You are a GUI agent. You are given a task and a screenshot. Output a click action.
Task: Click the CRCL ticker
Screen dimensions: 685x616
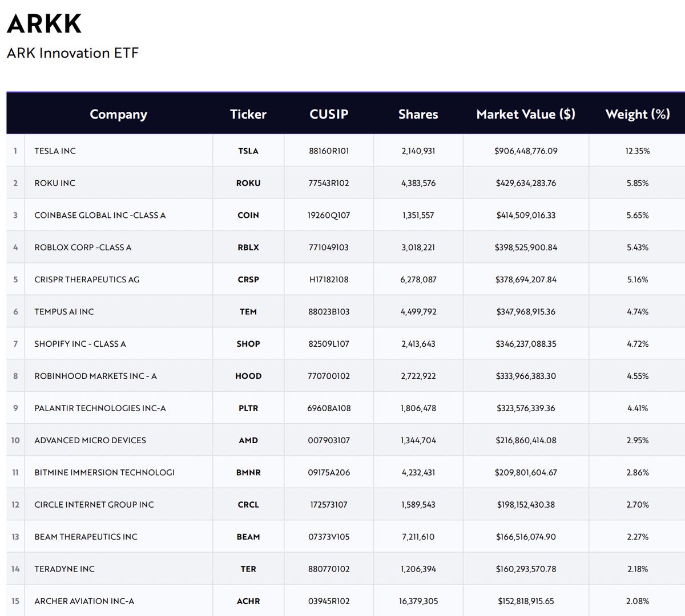tap(248, 504)
